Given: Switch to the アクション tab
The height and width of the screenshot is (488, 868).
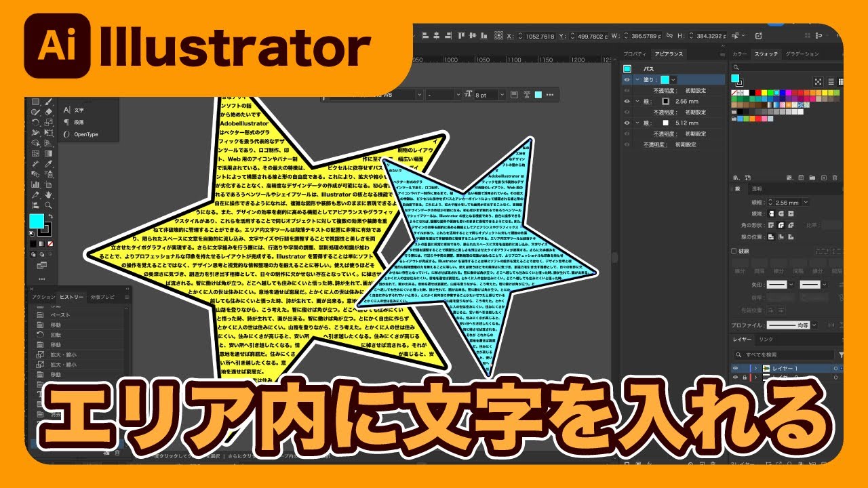Looking at the screenshot, I should [43, 297].
